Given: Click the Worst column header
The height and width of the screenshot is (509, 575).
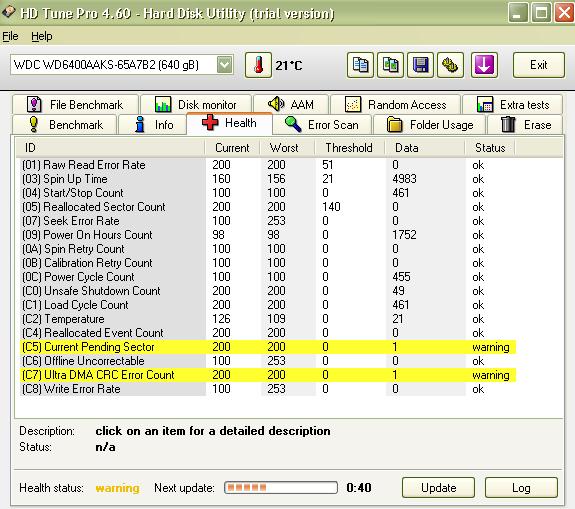Looking at the screenshot, I should (x=287, y=148).
